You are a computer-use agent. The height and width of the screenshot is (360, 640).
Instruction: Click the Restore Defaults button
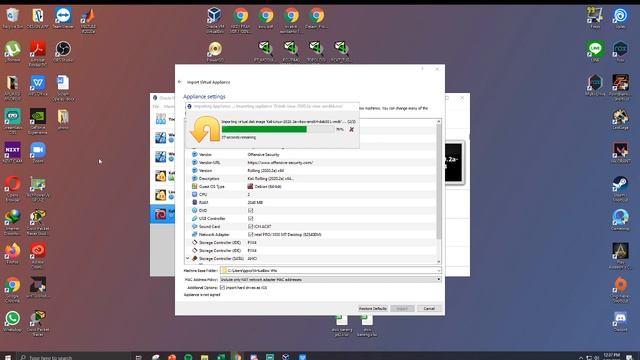(373, 309)
